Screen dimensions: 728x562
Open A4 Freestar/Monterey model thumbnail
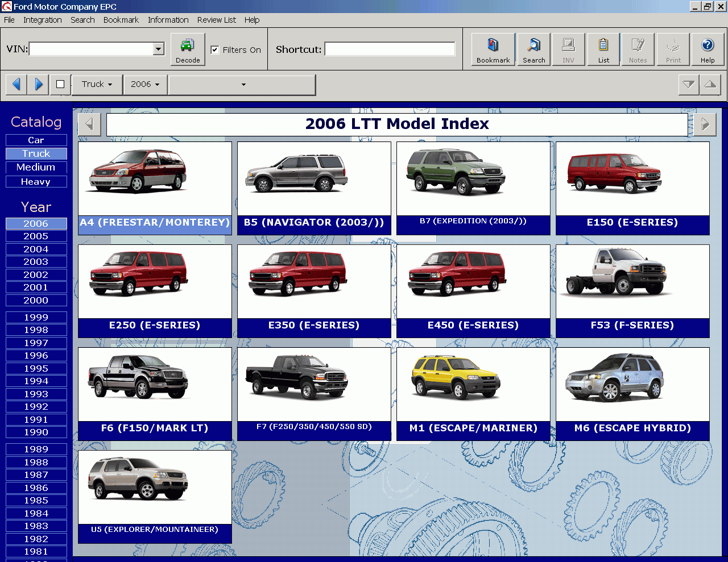pos(155,188)
